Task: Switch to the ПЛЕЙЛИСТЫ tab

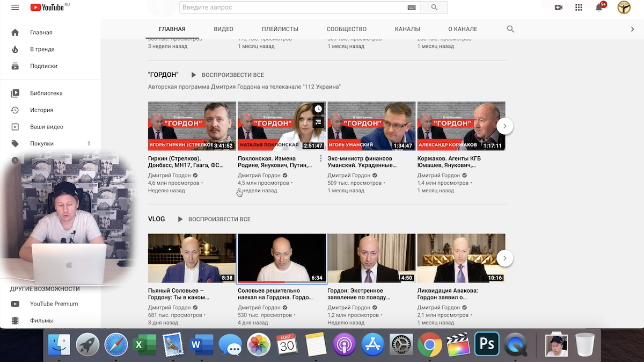Action: (280, 29)
